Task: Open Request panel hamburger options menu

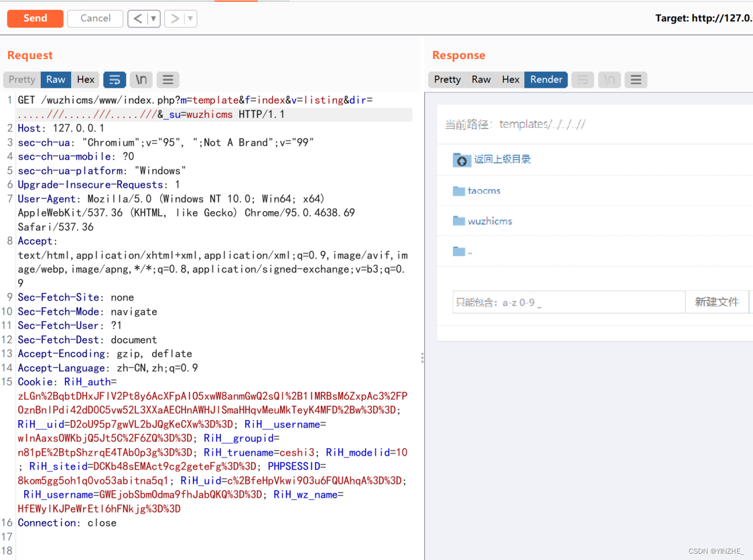Action: pyautogui.click(x=168, y=80)
